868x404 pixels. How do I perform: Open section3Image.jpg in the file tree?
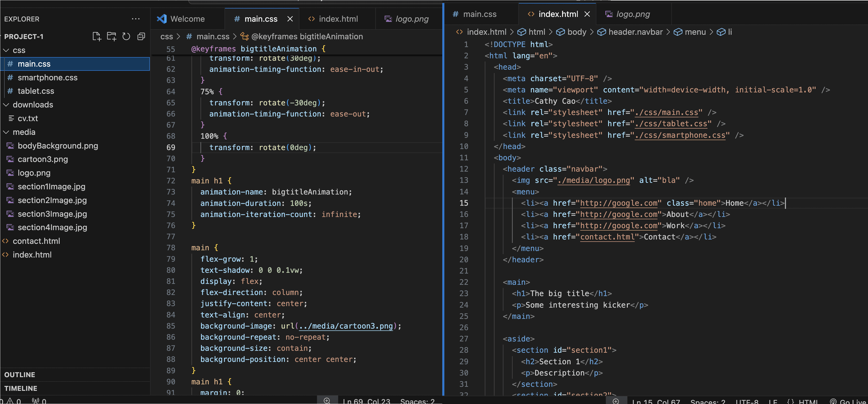[75, 214]
